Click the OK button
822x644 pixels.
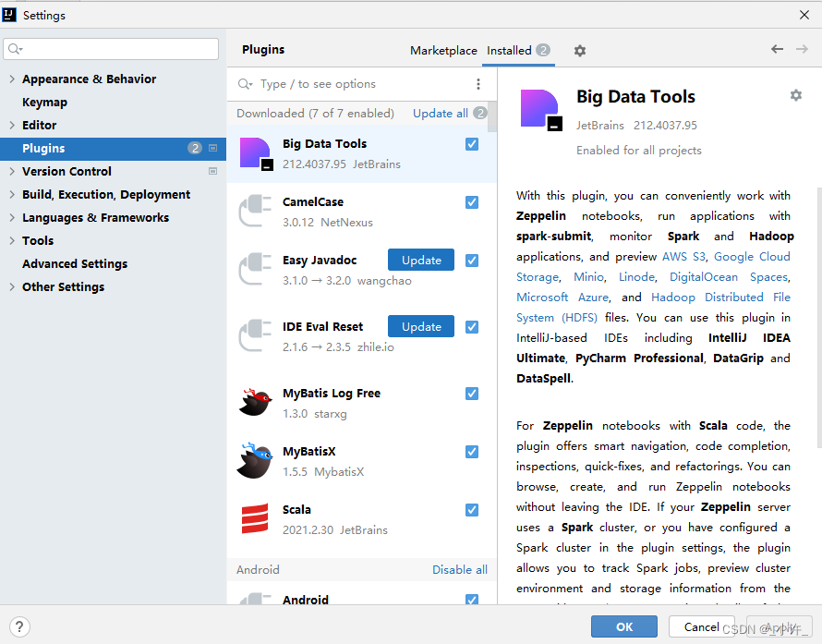pos(623,626)
